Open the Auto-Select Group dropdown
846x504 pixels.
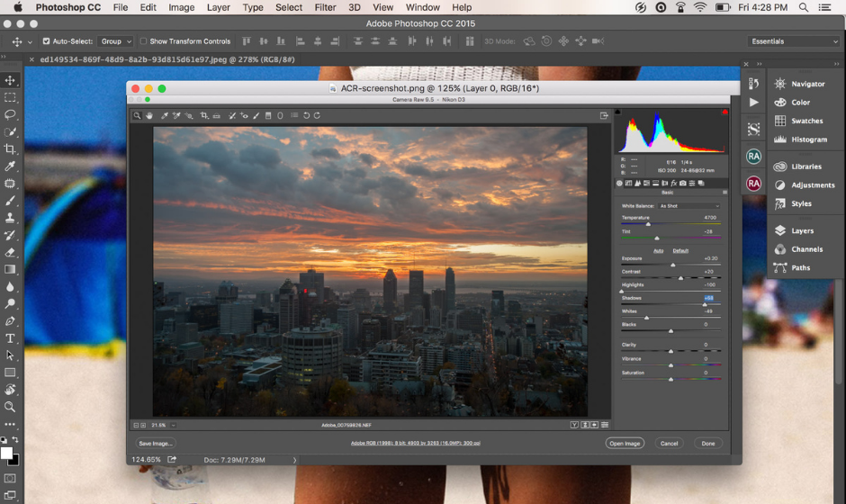[x=115, y=41]
